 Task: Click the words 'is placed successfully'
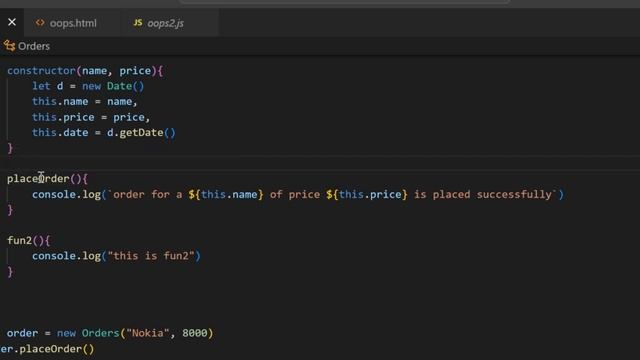[483, 194]
